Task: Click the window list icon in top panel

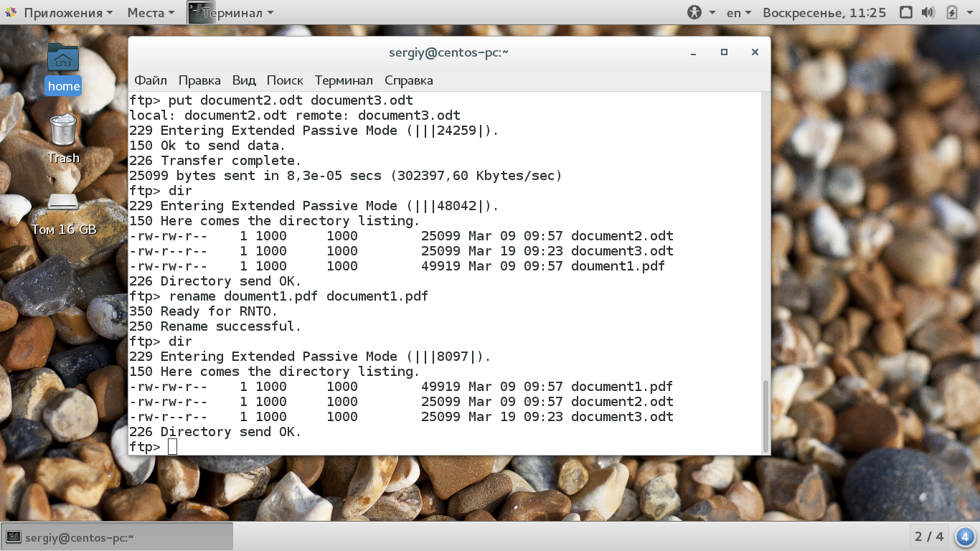Action: click(x=905, y=12)
